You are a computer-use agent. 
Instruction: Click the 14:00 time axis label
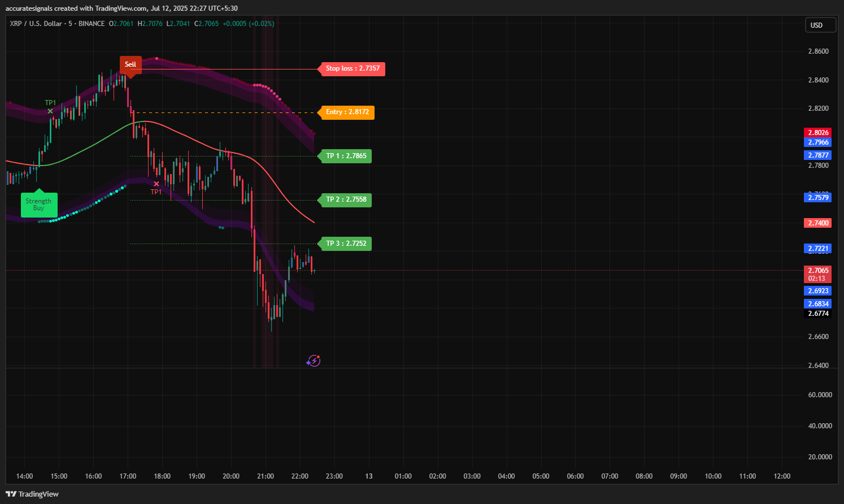[24, 476]
